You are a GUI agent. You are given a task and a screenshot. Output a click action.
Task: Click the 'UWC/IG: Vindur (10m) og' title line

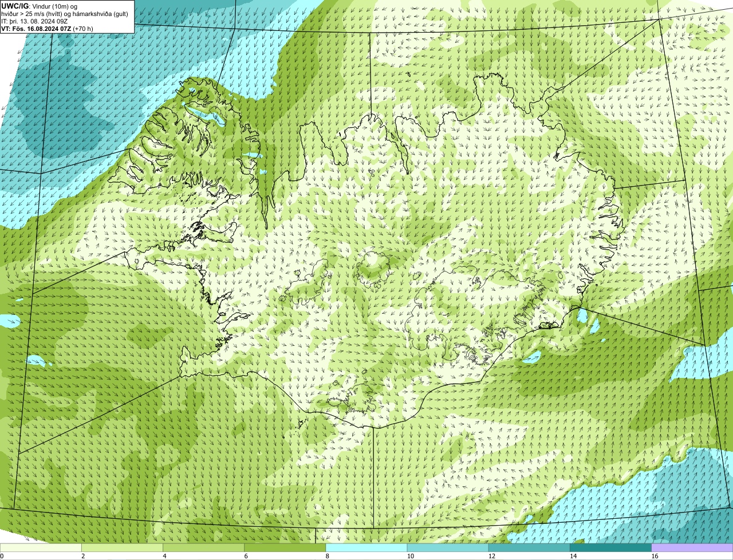pyautogui.click(x=40, y=6)
